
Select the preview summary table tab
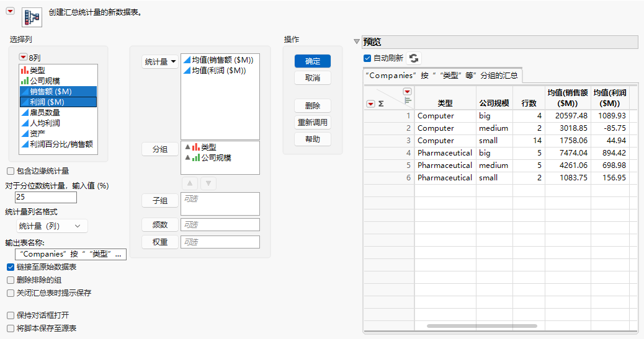click(x=442, y=76)
